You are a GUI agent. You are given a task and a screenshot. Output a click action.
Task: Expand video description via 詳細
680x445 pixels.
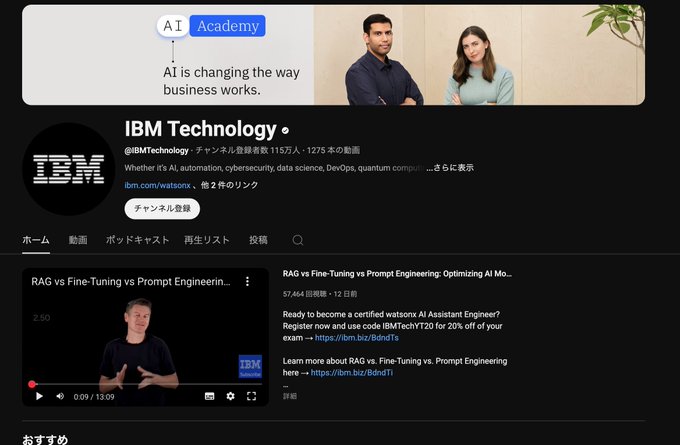click(x=290, y=396)
